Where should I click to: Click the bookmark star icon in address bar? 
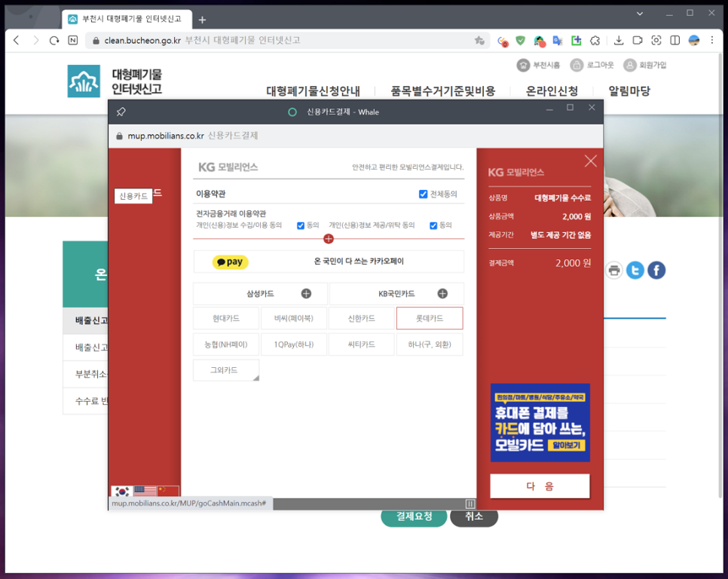pos(479,41)
